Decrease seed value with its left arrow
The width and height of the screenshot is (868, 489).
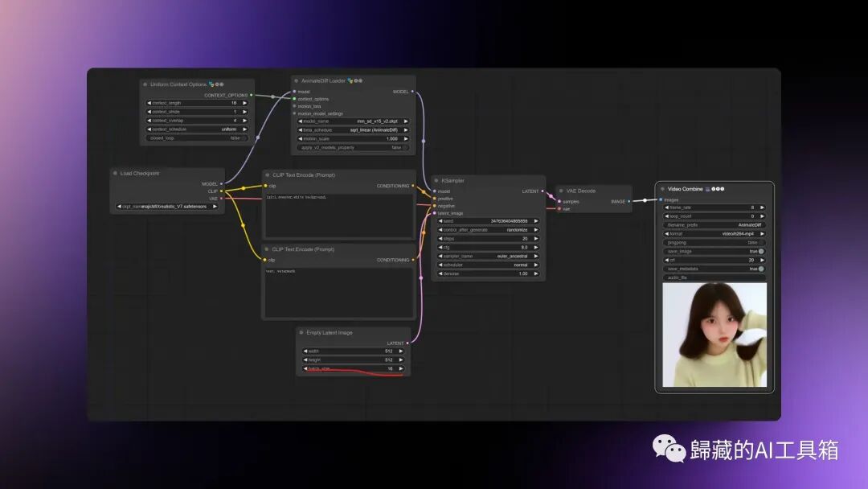coord(440,221)
